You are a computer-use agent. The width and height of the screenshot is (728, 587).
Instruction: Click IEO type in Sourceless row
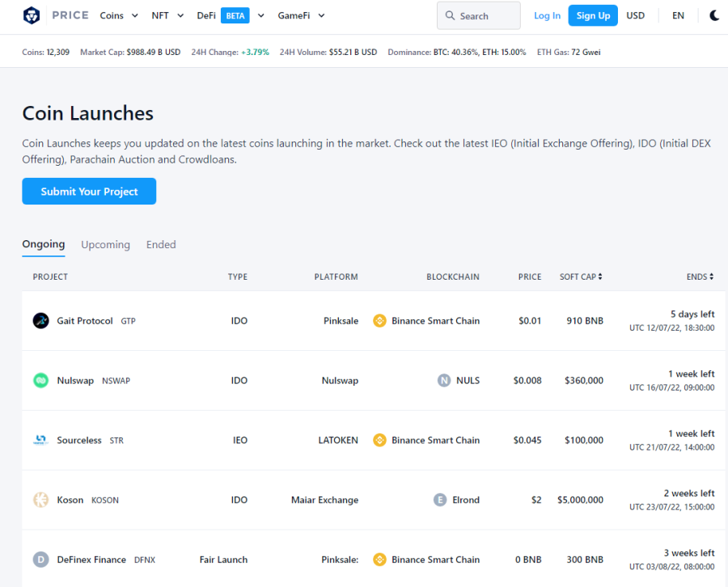pyautogui.click(x=240, y=440)
